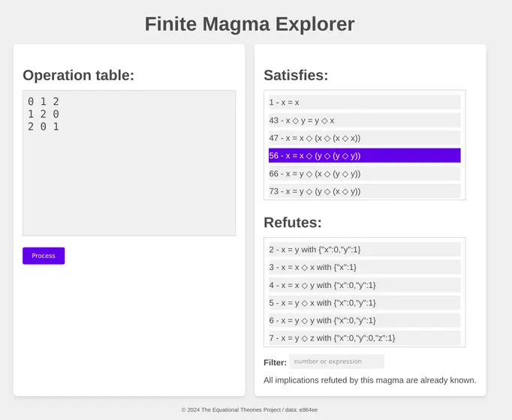Select equation 43 commutativity entry
Viewport: 512px width, 420px height.
[x=364, y=120]
